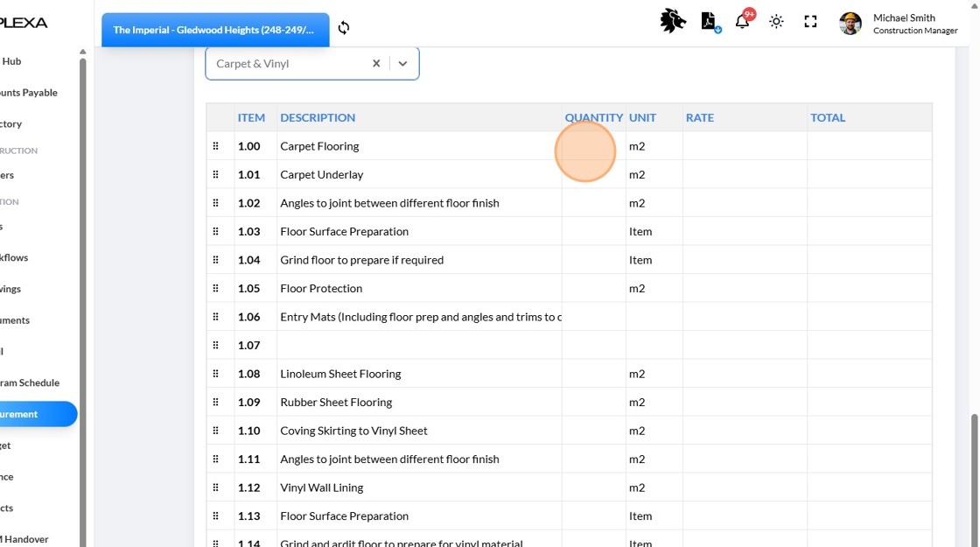This screenshot has height=547, width=980.
Task: Download the PDF export icon
Action: tap(709, 22)
